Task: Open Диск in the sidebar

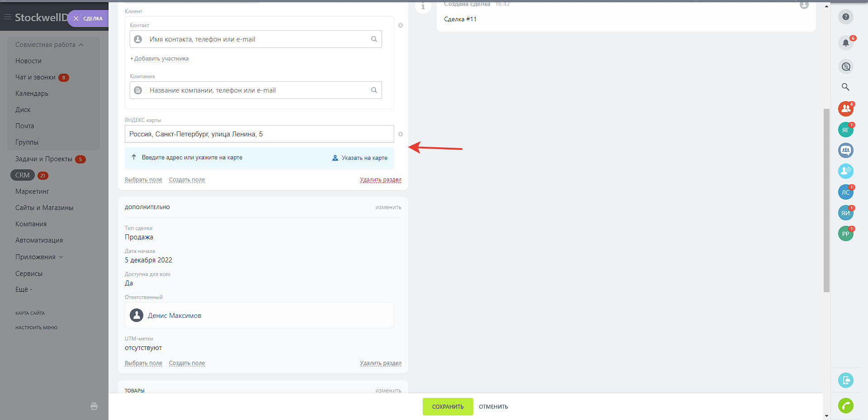Action: (23, 110)
